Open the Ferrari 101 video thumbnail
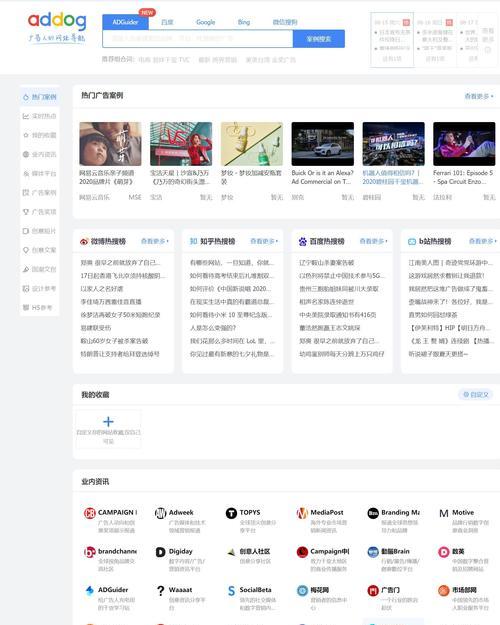Image resolution: width=500 pixels, height=625 pixels. [464, 144]
